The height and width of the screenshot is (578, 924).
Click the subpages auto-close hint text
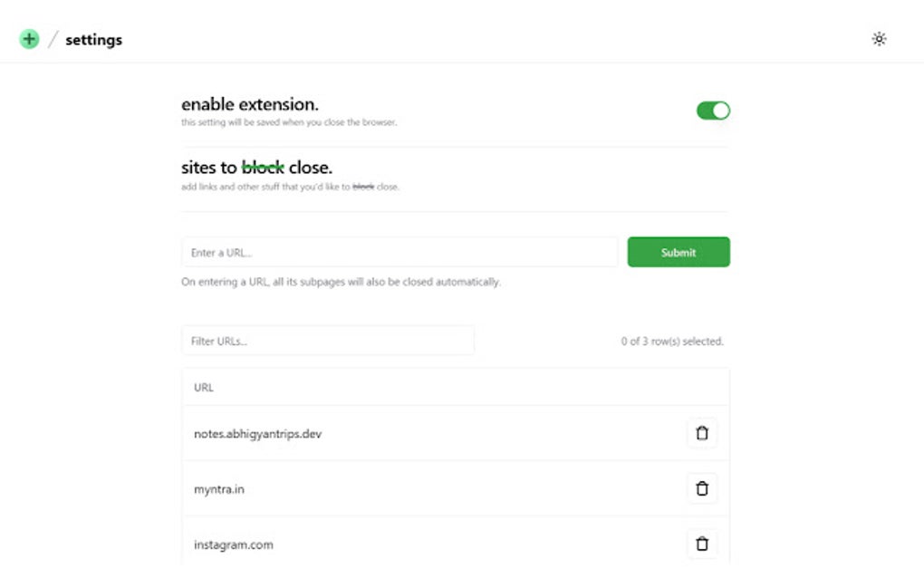[341, 282]
